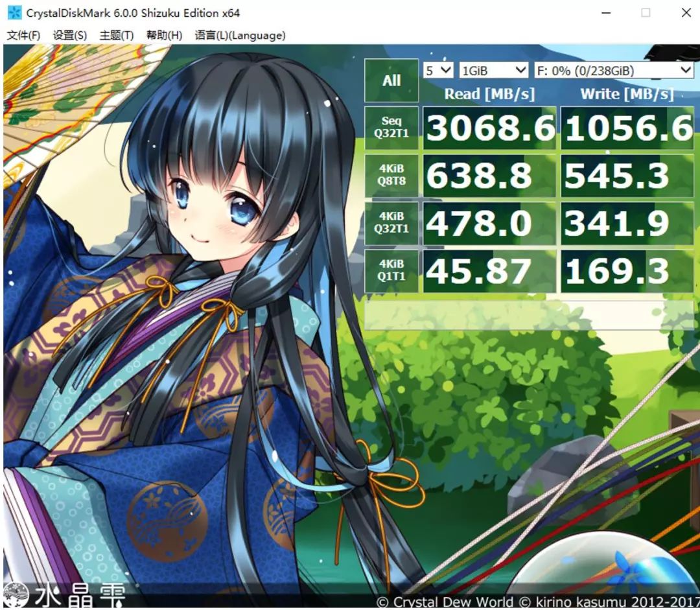This screenshot has height=610, width=700.
Task: Click the 169.3 Q1T1 write result
Action: click(x=627, y=271)
